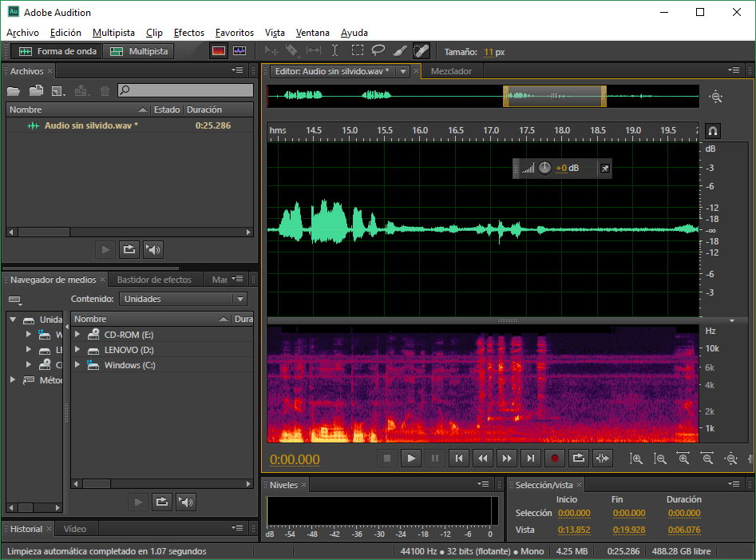Open the Favoritos menu

tap(235, 33)
